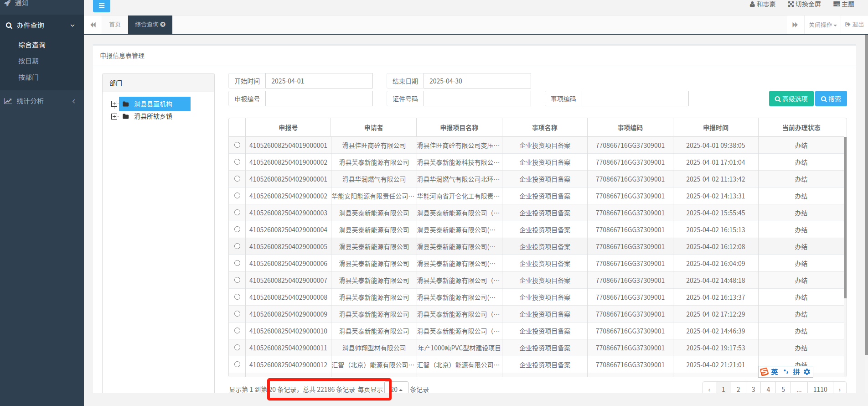Click the blue 搜索 button
This screenshot has height=406, width=868.
831,99
